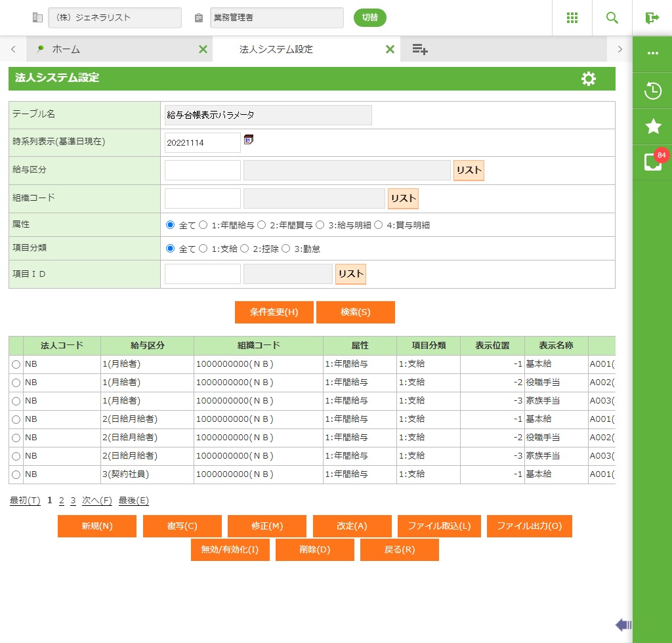Click the search magnifier icon

612,18
